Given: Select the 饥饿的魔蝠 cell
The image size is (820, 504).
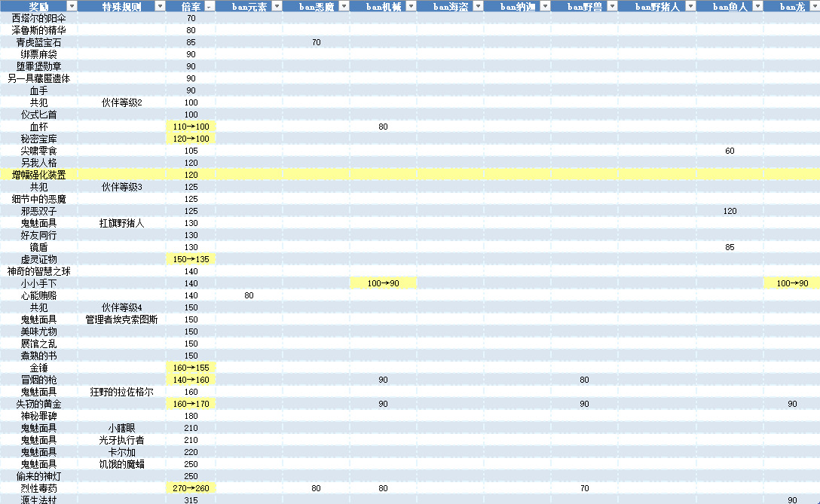Looking at the screenshot, I should 122,463.
